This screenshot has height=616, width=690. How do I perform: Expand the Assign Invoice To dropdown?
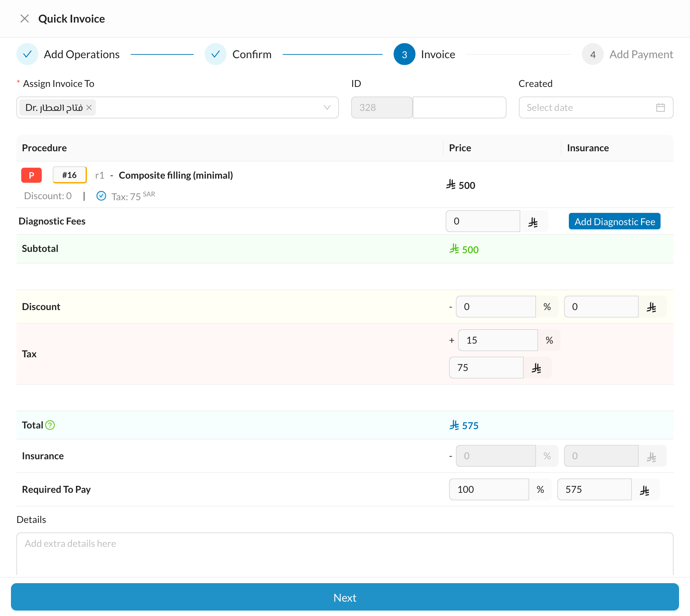tap(327, 107)
